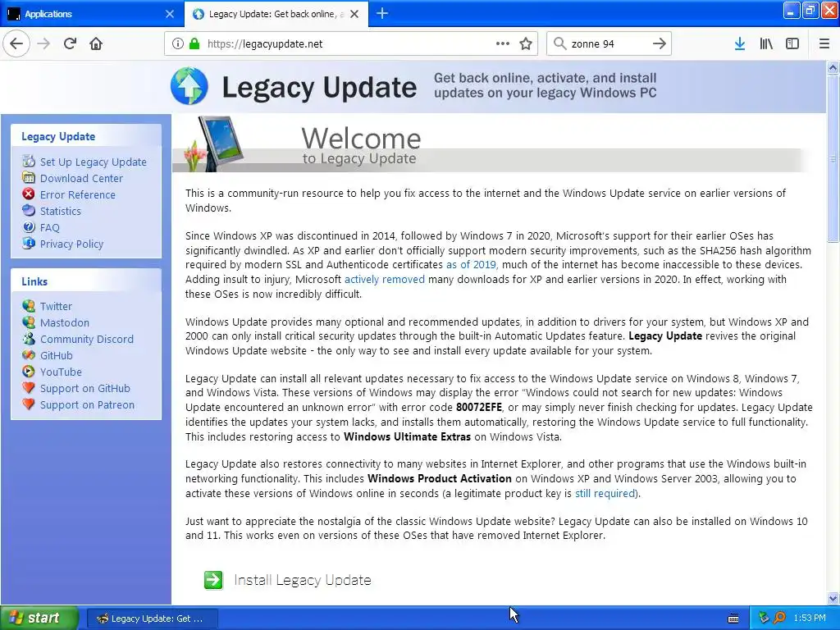Click the scrollbar up arrow
The width and height of the screenshot is (840, 630).
[833, 67]
